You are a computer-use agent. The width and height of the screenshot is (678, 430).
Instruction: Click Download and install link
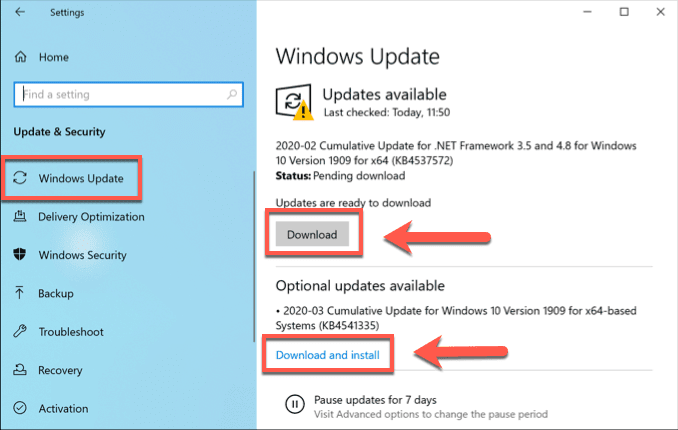coord(328,355)
